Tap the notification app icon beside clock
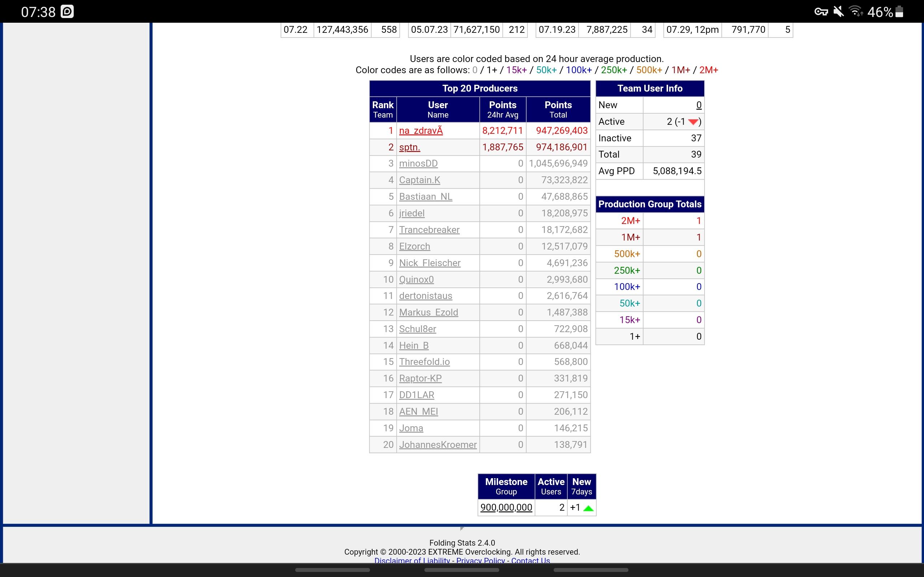Image resolution: width=924 pixels, height=577 pixels. tap(67, 12)
